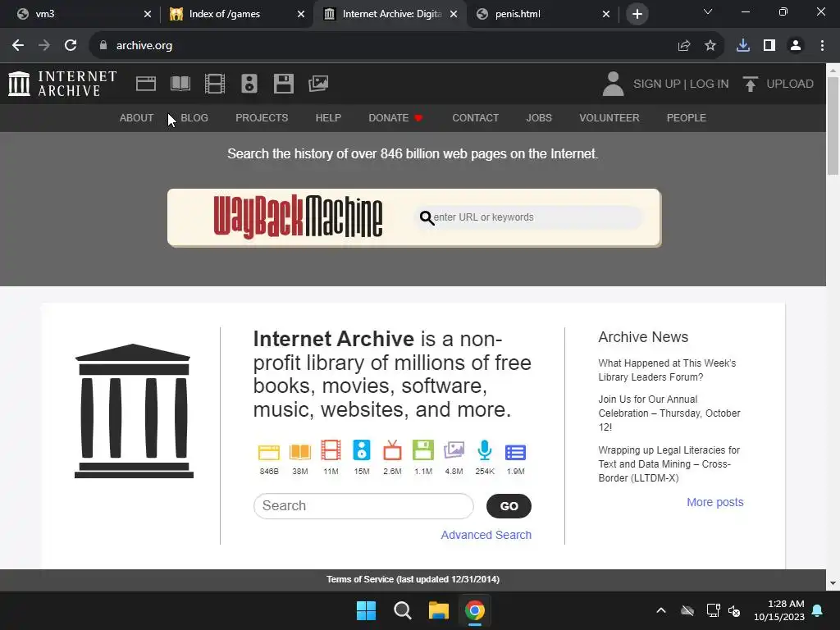Click the user avatar icon near Sign Up
This screenshot has width=840, height=630.
(x=613, y=84)
